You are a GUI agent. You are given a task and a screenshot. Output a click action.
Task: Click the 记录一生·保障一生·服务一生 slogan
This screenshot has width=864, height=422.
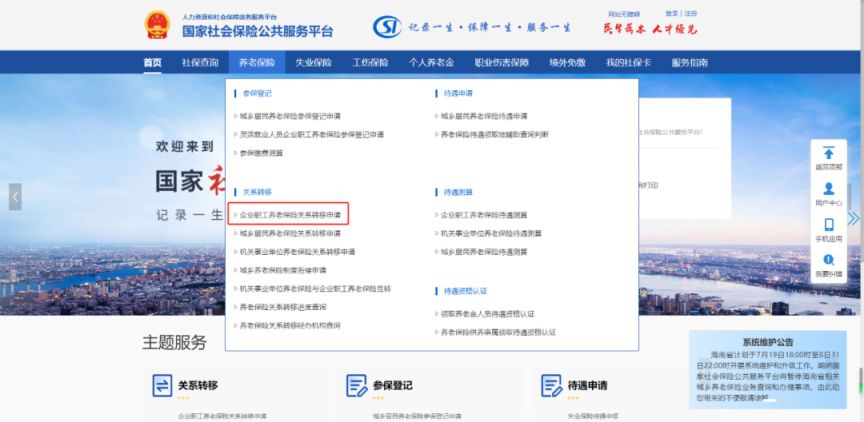coord(490,27)
